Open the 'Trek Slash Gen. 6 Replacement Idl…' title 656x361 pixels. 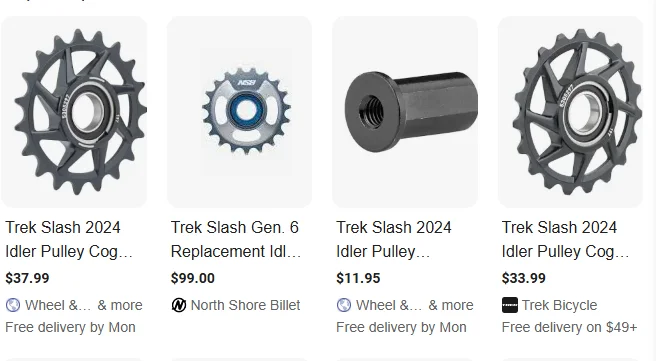coord(236,239)
